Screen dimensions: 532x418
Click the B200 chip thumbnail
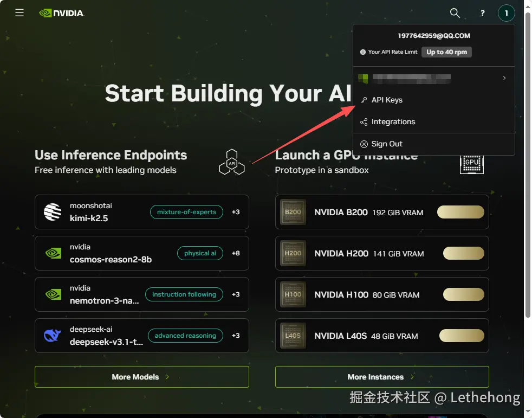tap(293, 212)
